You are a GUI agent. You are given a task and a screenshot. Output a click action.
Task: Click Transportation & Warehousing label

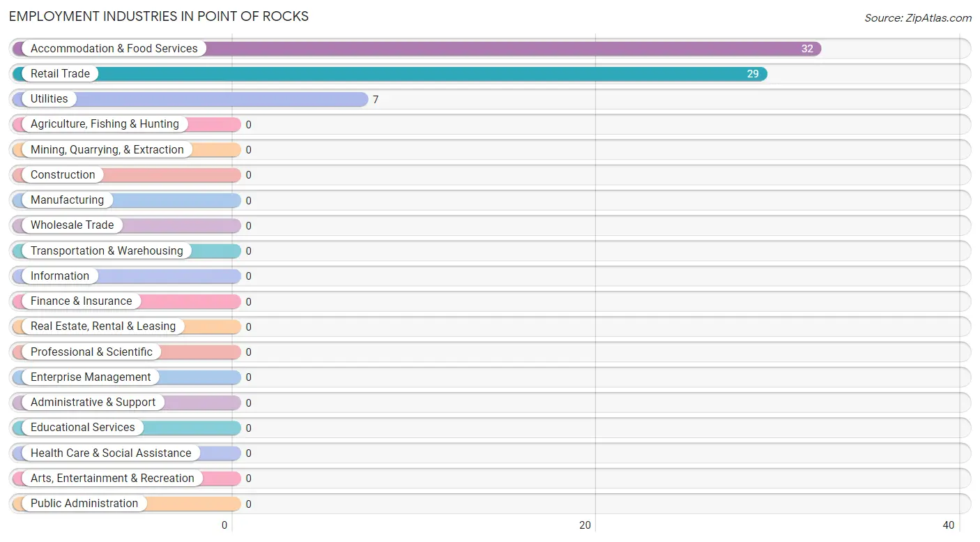pos(107,251)
